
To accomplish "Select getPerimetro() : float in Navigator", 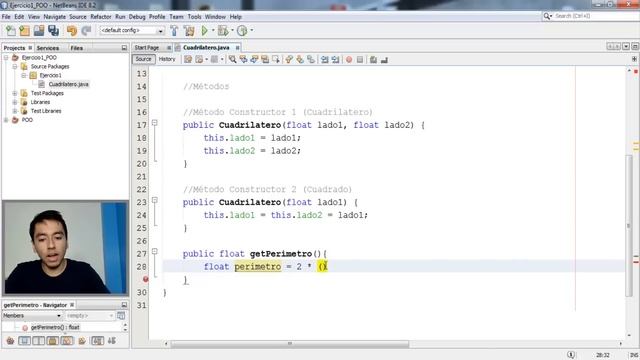I will (55, 327).
